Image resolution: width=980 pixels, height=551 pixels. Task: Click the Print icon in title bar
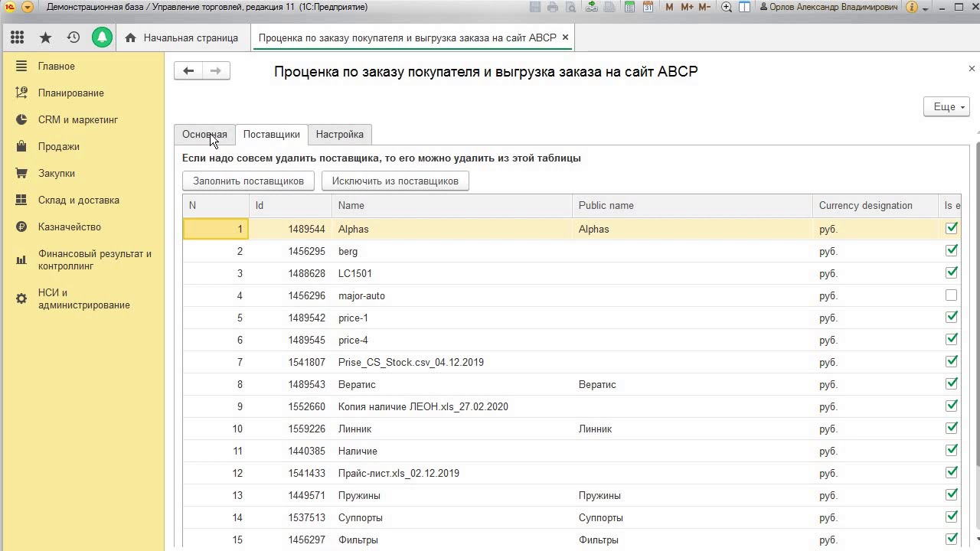click(554, 7)
